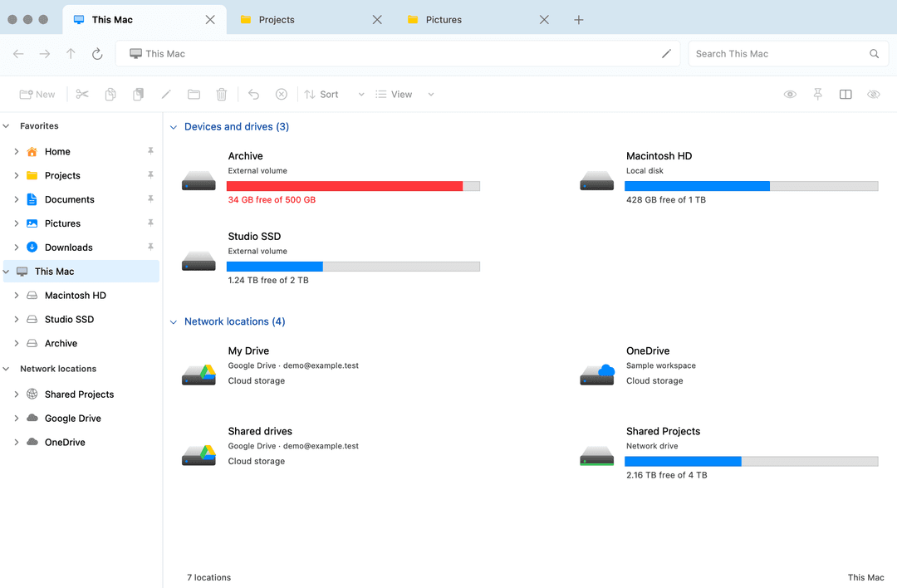Close the Pictures tab
Image resolution: width=897 pixels, height=588 pixels.
[544, 20]
